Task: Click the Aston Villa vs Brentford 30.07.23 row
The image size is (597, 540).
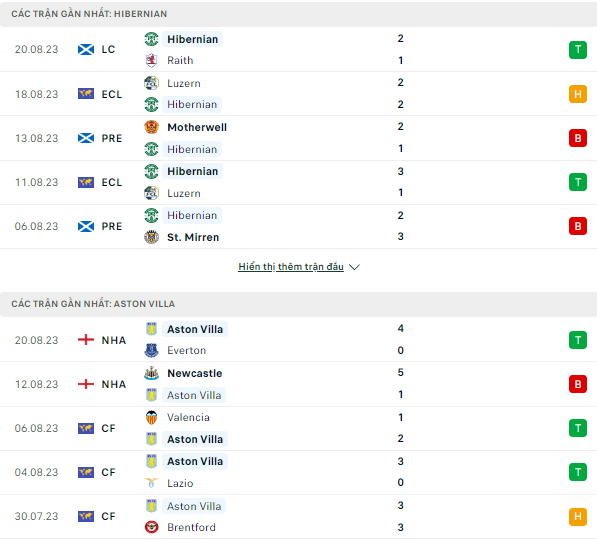Action: 298,516
